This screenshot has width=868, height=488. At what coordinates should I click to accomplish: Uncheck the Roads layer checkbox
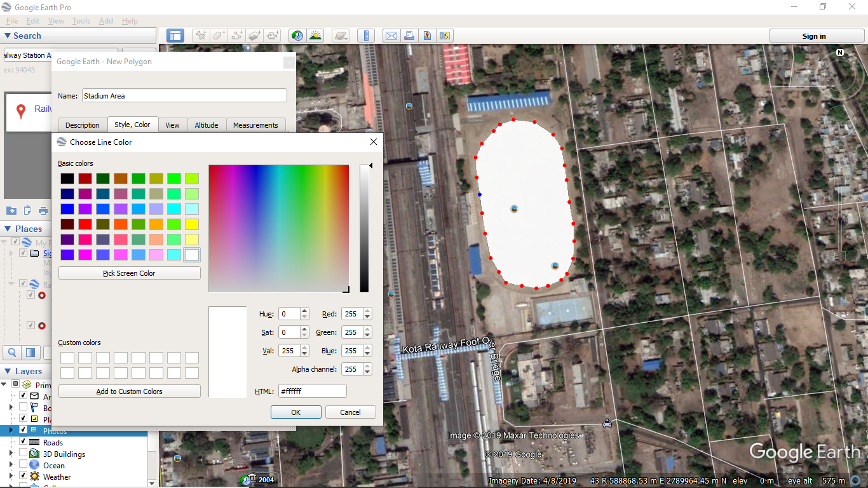[x=24, y=442]
